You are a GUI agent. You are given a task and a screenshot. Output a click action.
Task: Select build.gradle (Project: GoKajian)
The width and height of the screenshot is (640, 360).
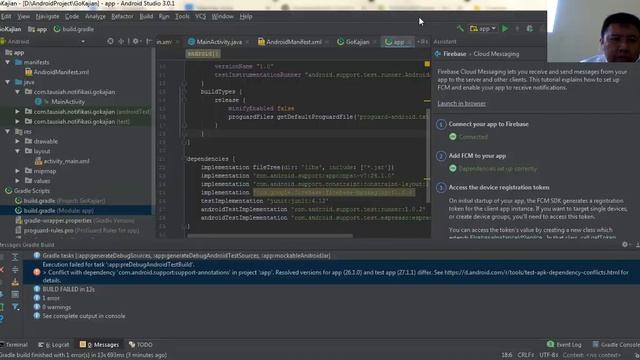coord(60,200)
